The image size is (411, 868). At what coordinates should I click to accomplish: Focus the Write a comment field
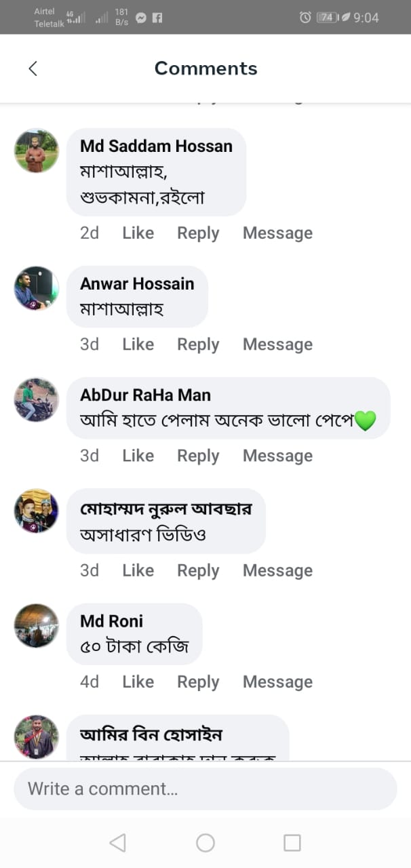pos(205,789)
